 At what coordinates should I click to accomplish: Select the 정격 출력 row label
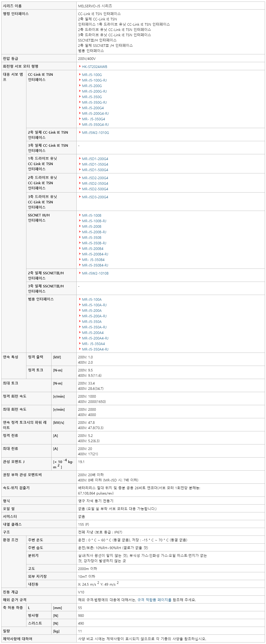coord(35,357)
